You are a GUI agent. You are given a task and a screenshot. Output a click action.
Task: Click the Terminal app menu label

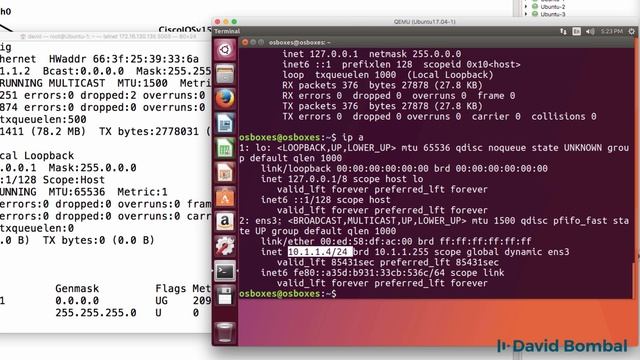point(227,31)
